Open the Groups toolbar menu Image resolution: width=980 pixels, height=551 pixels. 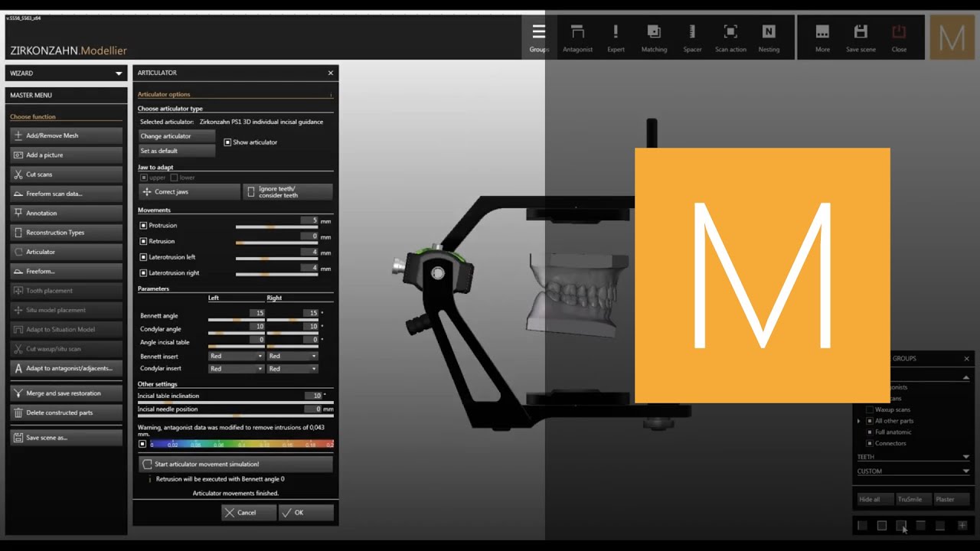pos(539,37)
